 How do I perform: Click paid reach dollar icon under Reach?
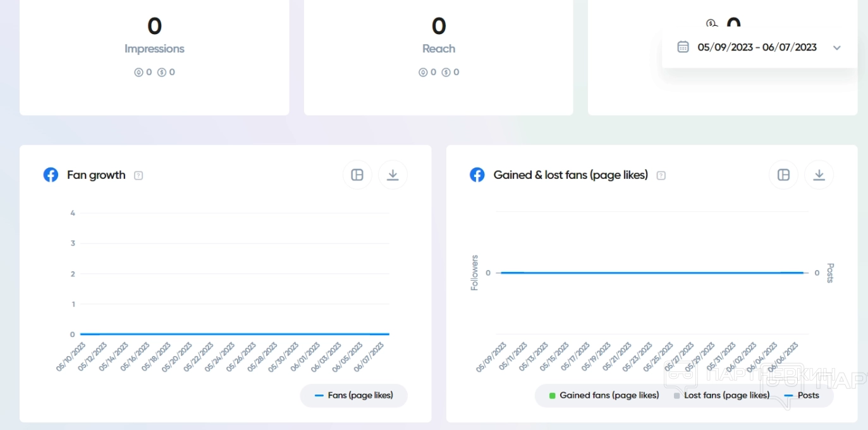click(446, 73)
